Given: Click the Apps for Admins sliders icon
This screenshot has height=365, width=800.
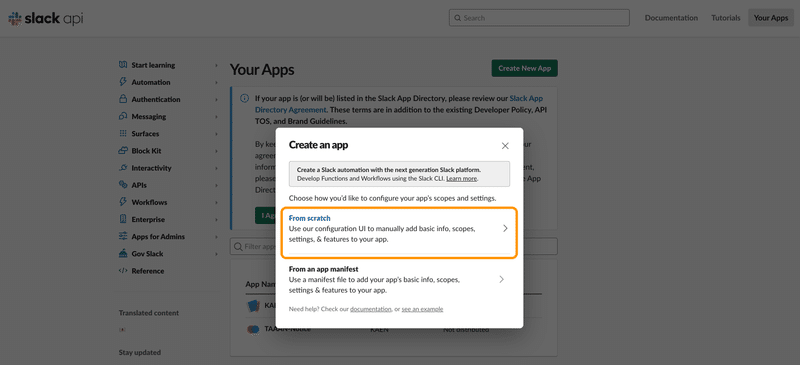Looking at the screenshot, I should 122,236.
